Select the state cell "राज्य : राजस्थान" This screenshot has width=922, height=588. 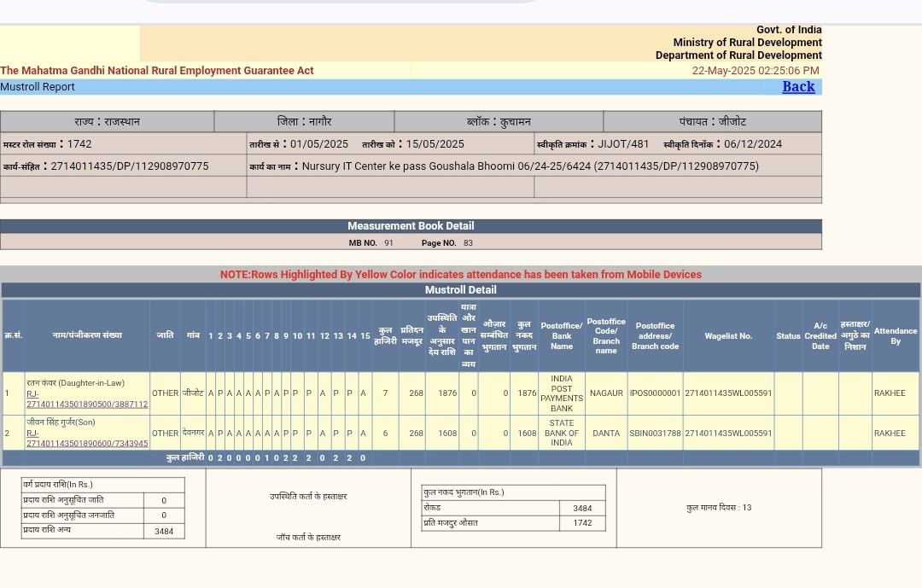click(x=107, y=122)
